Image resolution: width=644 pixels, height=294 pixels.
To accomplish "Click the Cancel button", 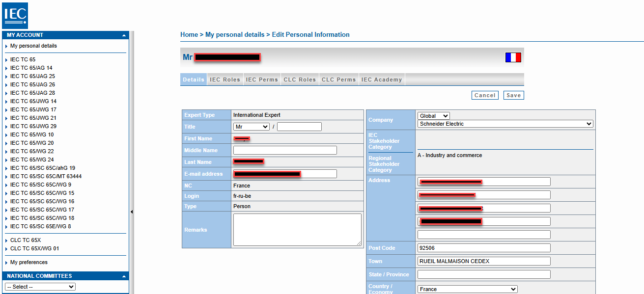I will pos(485,95).
